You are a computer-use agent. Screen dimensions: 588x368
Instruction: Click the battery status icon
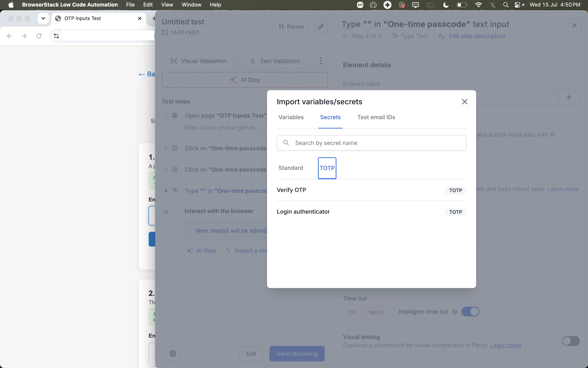[x=462, y=5]
